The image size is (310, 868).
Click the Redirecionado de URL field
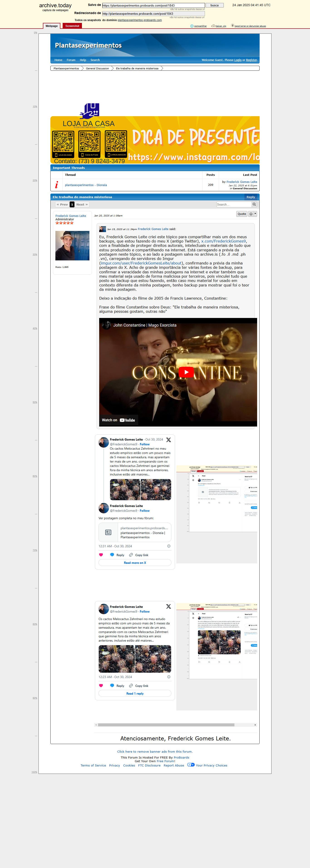pyautogui.click(x=153, y=13)
